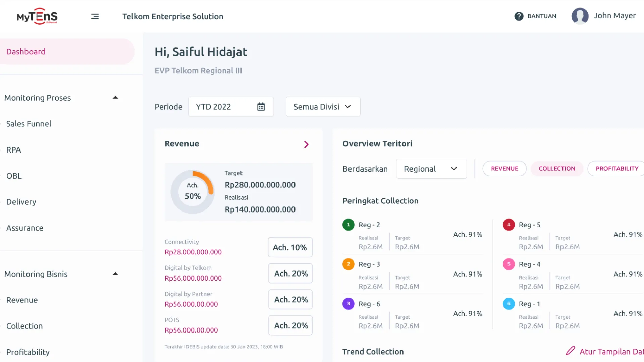Open RPA in the sidebar
The image size is (644, 362).
pos(14,150)
